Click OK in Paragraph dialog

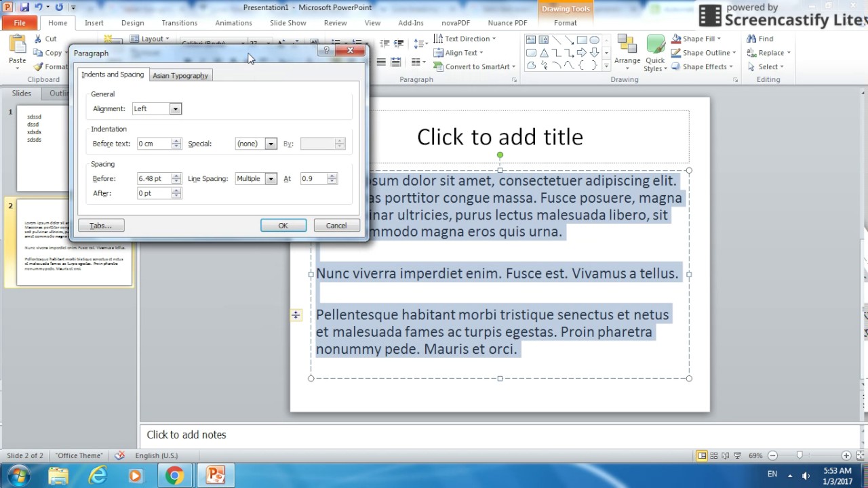click(x=283, y=226)
